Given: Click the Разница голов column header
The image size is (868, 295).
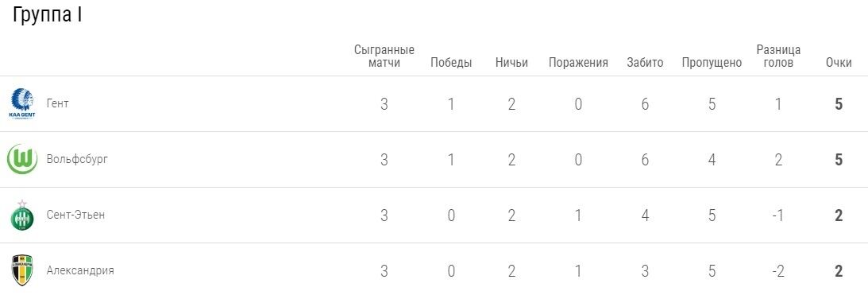Looking at the screenshot, I should (778, 56).
